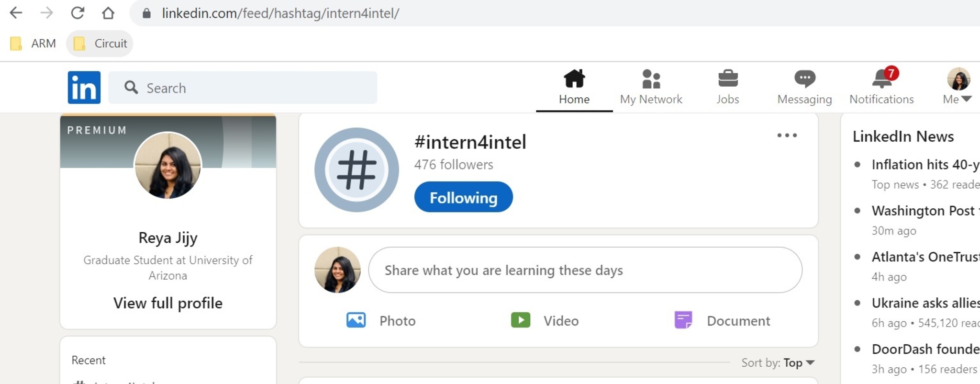Viewport: 980px width, 384px height.
Task: Open the Home feed icon
Action: click(x=574, y=79)
